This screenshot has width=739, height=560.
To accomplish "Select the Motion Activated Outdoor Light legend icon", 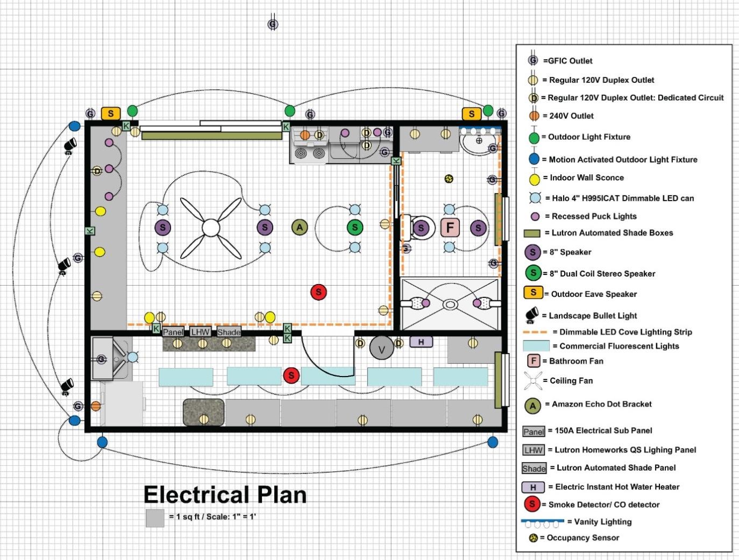I will click(x=534, y=159).
